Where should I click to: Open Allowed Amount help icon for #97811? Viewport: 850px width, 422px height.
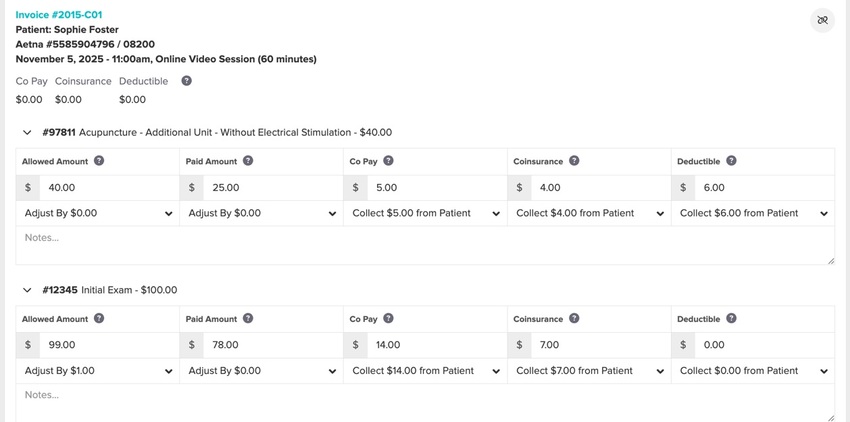coord(99,161)
